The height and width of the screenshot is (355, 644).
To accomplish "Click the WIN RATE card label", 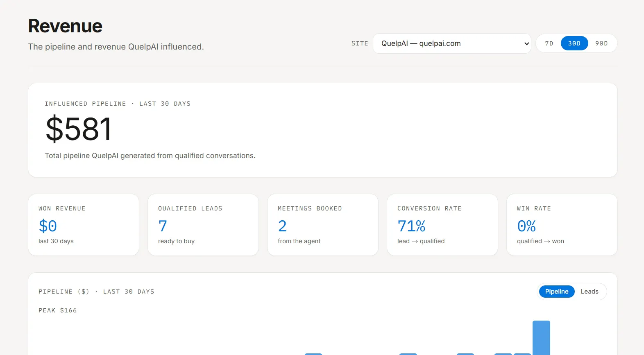I will coord(534,208).
